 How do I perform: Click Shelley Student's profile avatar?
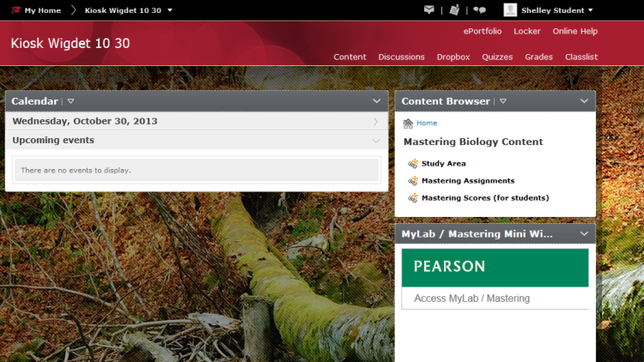(x=510, y=10)
